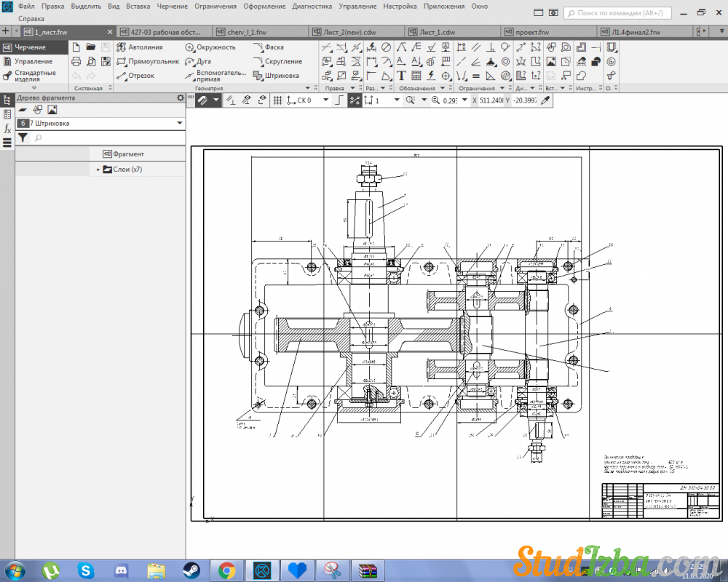Viewport: 728px width, 582px height.
Task: Toggle the grid display button
Action: (277, 100)
